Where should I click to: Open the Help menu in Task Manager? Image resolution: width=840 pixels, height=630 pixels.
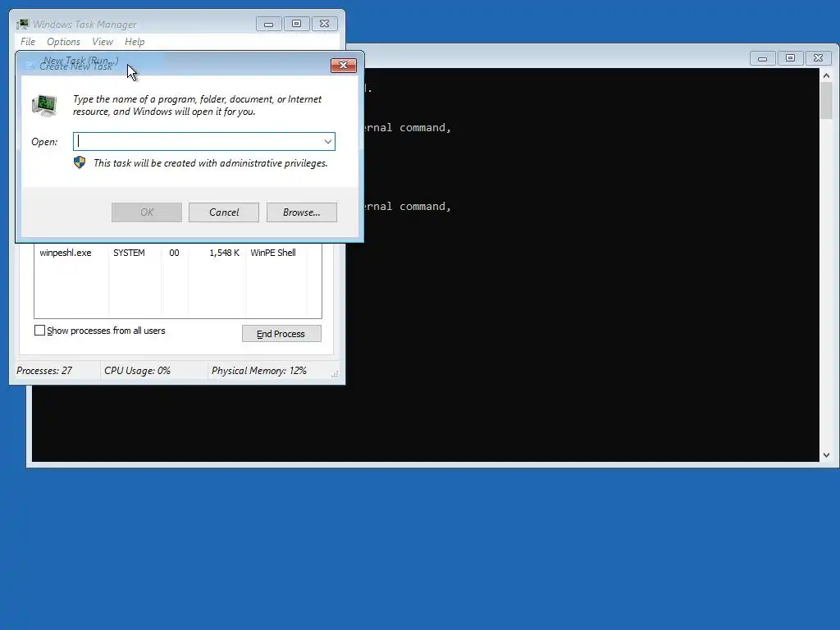point(135,42)
